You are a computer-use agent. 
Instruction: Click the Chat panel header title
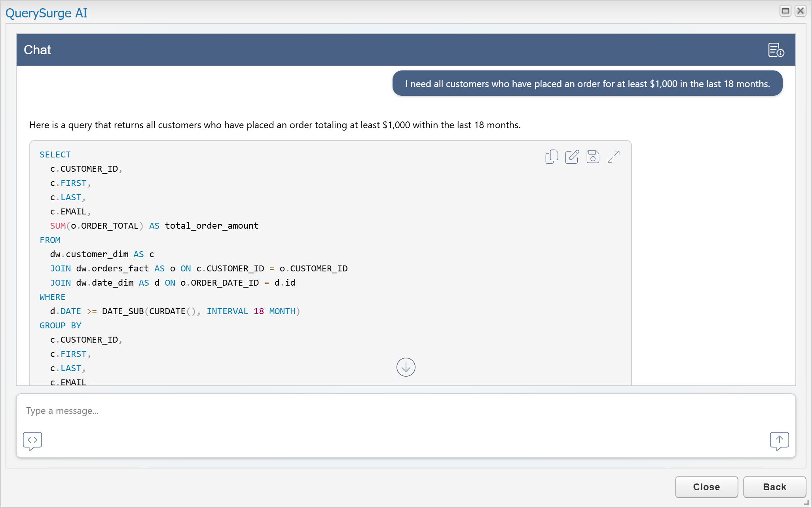[x=37, y=50]
